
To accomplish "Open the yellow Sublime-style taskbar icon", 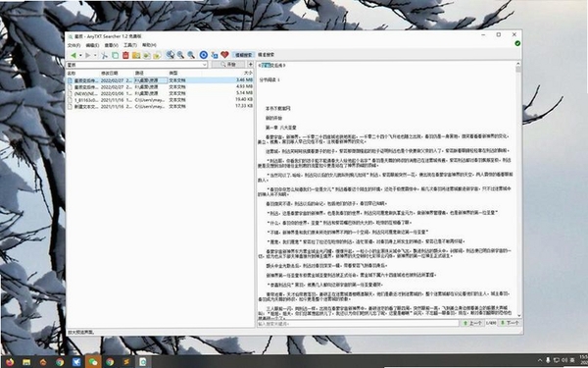I will pyautogui.click(x=126, y=362).
